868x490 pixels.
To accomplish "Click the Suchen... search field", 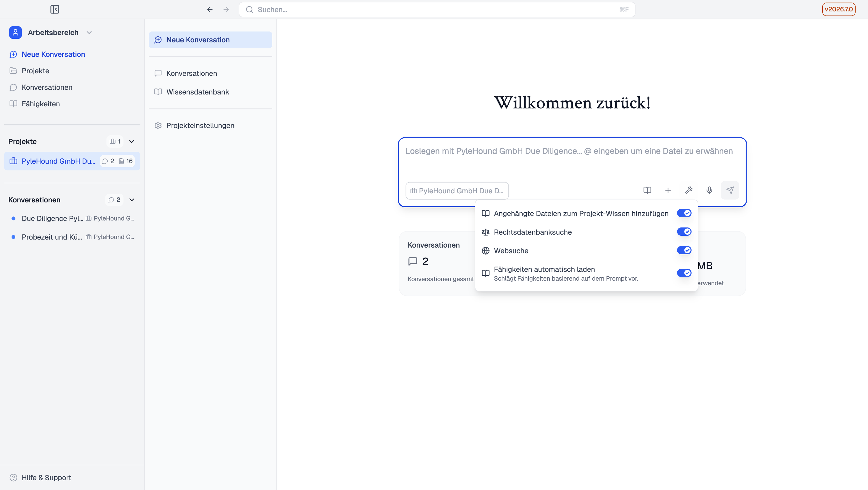I will tap(437, 9).
